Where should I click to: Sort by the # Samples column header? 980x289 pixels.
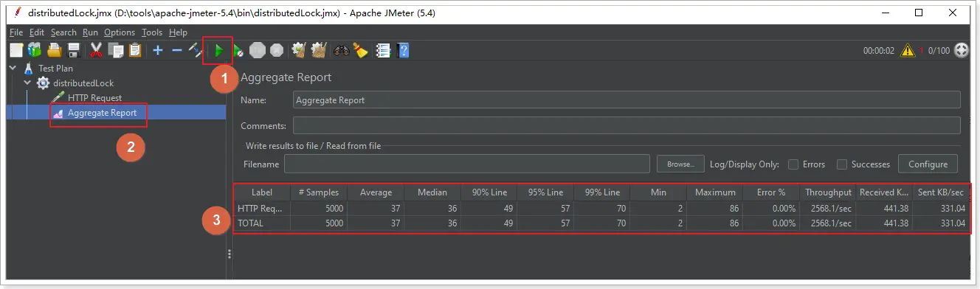[319, 192]
